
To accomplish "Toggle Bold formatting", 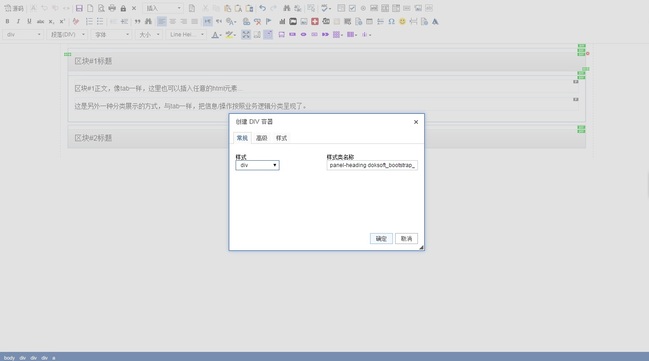I will (x=7, y=22).
